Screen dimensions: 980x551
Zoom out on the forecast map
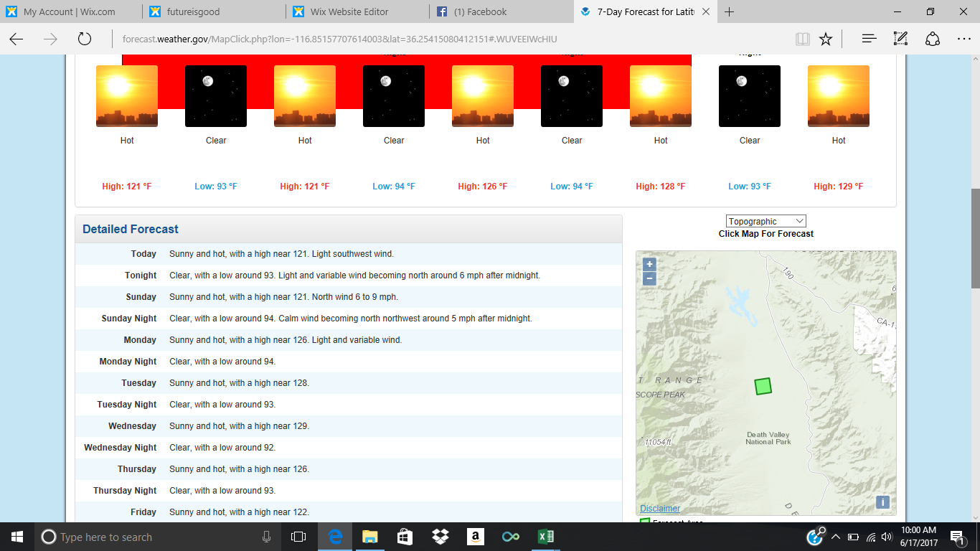point(649,278)
